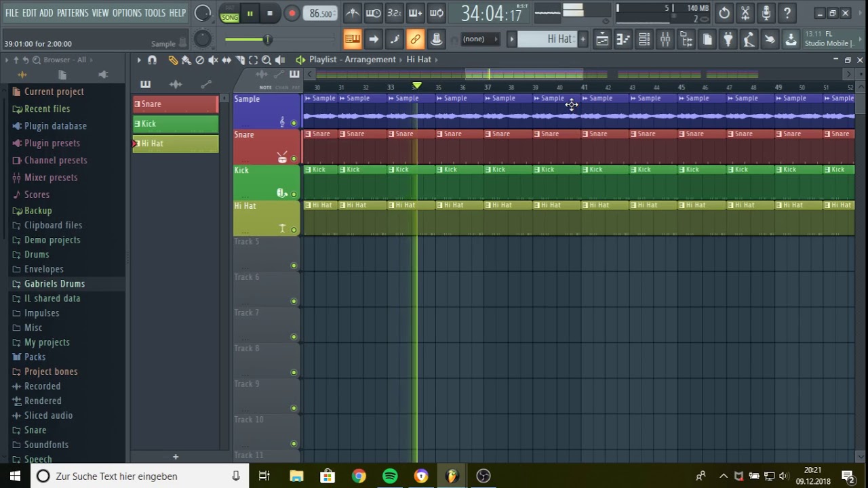Open the Channel rack icon
Viewport: 868px width, 488px height.
[x=644, y=39]
